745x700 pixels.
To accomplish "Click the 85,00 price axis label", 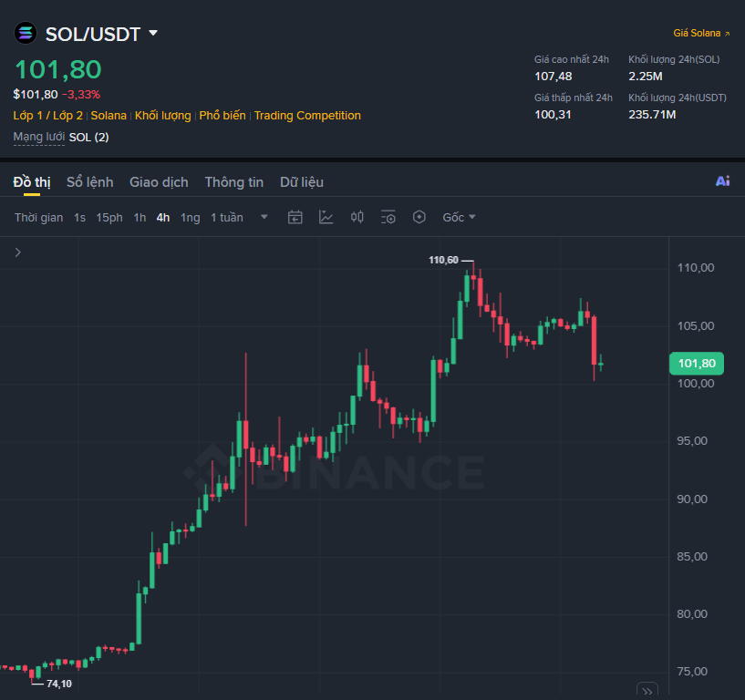I will coord(692,556).
